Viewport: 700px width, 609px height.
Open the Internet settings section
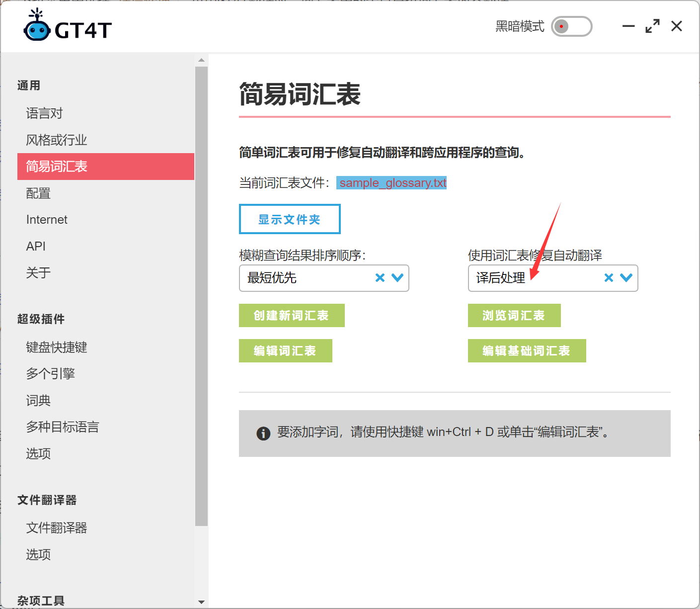click(47, 219)
